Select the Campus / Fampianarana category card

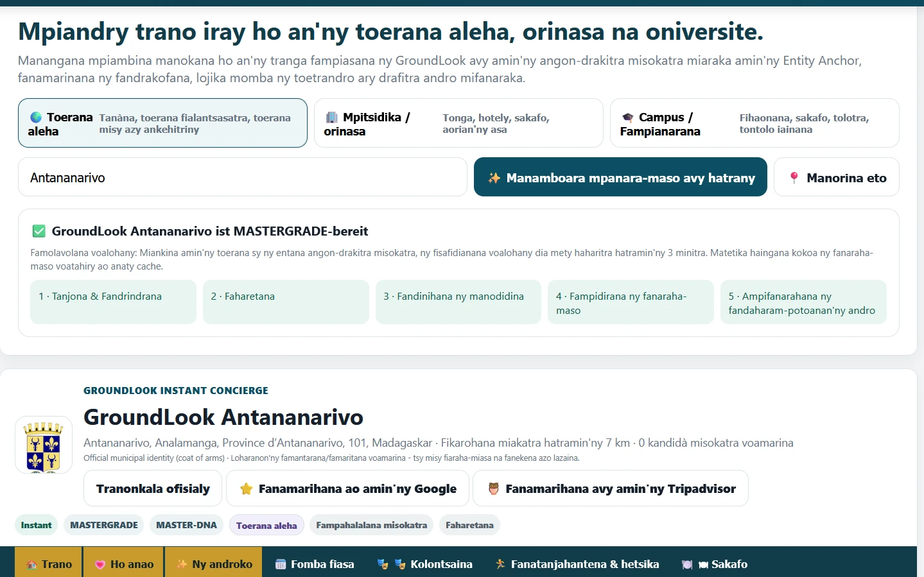click(x=754, y=123)
